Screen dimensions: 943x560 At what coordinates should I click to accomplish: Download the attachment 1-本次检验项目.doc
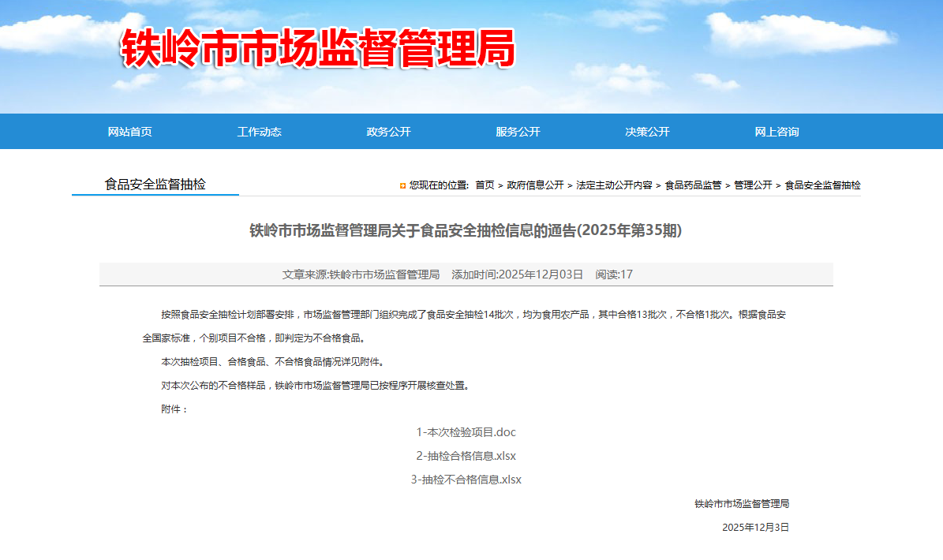coord(466,432)
